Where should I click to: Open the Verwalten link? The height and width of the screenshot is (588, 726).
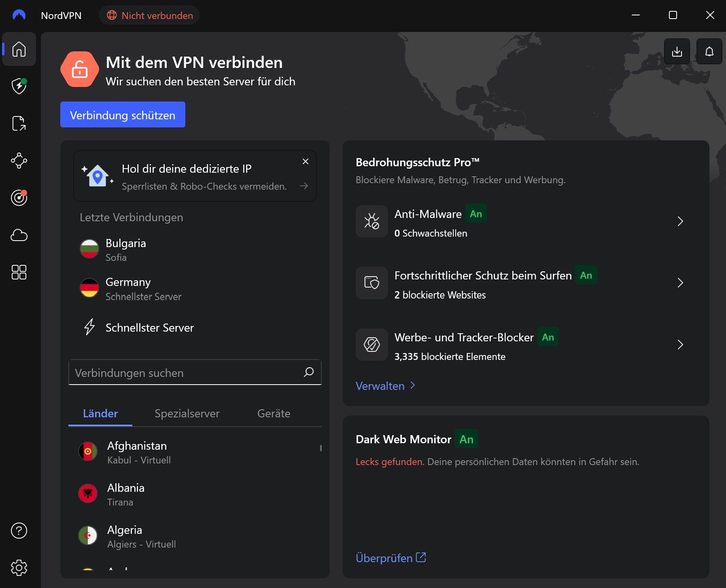pos(385,386)
